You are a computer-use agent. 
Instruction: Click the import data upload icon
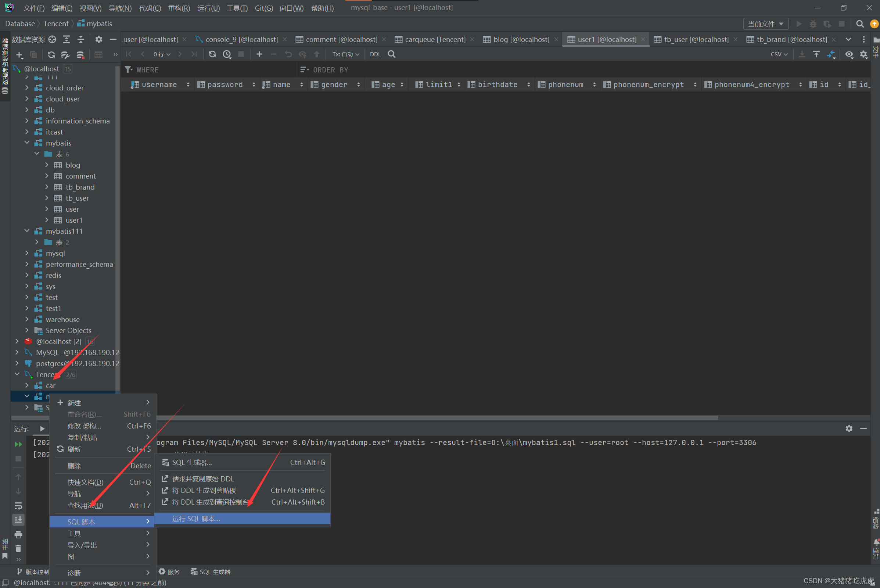click(816, 54)
